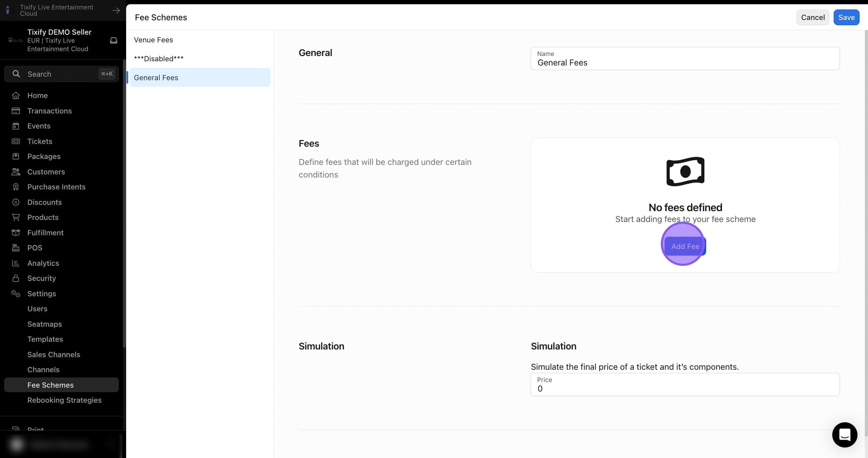Click the Name input field
The width and height of the screenshot is (868, 458).
point(685,58)
